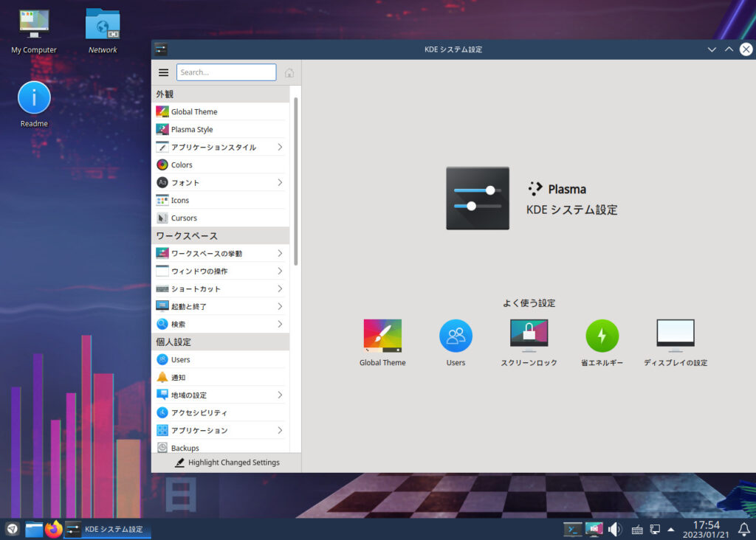Screen dimensions: 756x540
Task: Open the ディスプレイの設定 display settings icon
Action: [676, 336]
